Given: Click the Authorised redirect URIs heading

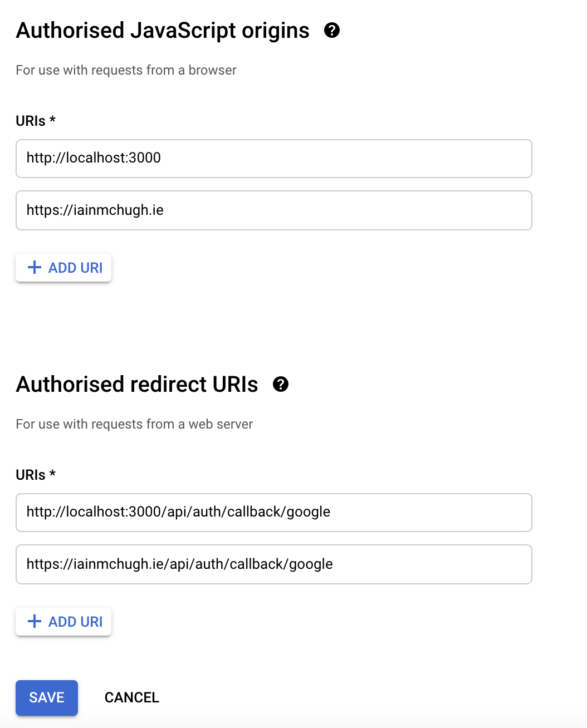Looking at the screenshot, I should [137, 385].
